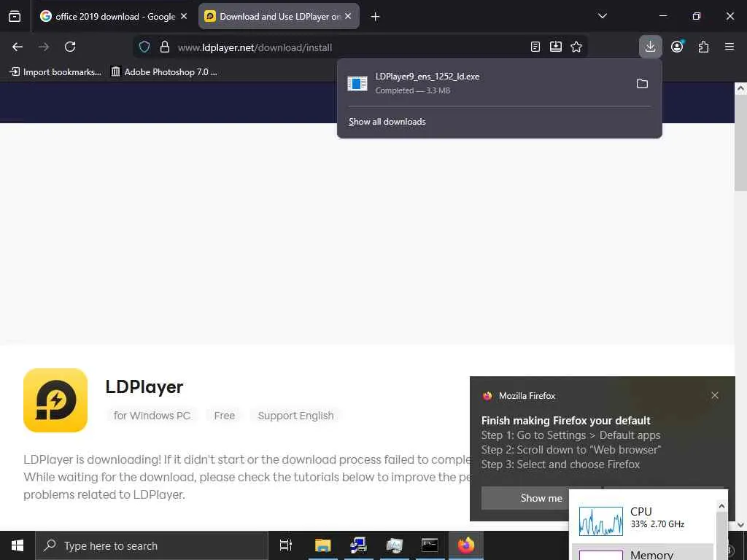This screenshot has width=747, height=560.
Task: Bookmark this page with star icon
Action: (x=576, y=47)
